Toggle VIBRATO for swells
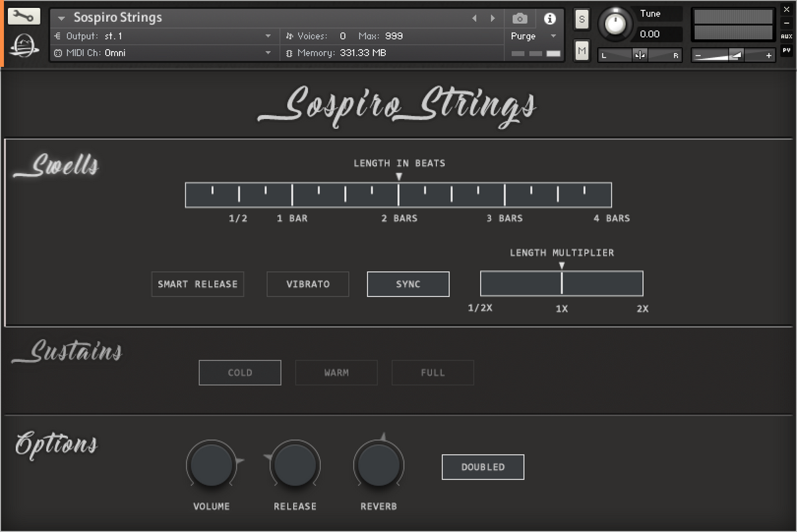797x532 pixels. (x=308, y=284)
